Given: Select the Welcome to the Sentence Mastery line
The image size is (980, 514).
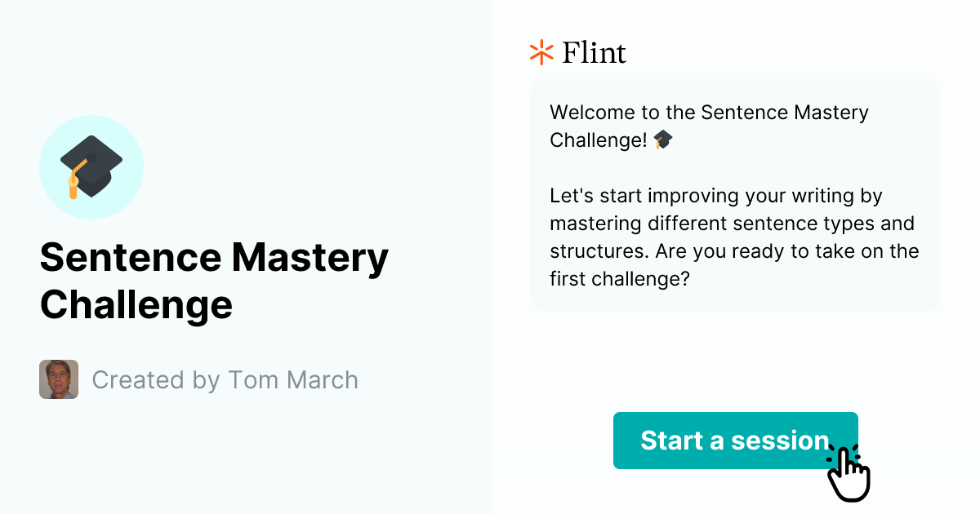Looking at the screenshot, I should 709,113.
